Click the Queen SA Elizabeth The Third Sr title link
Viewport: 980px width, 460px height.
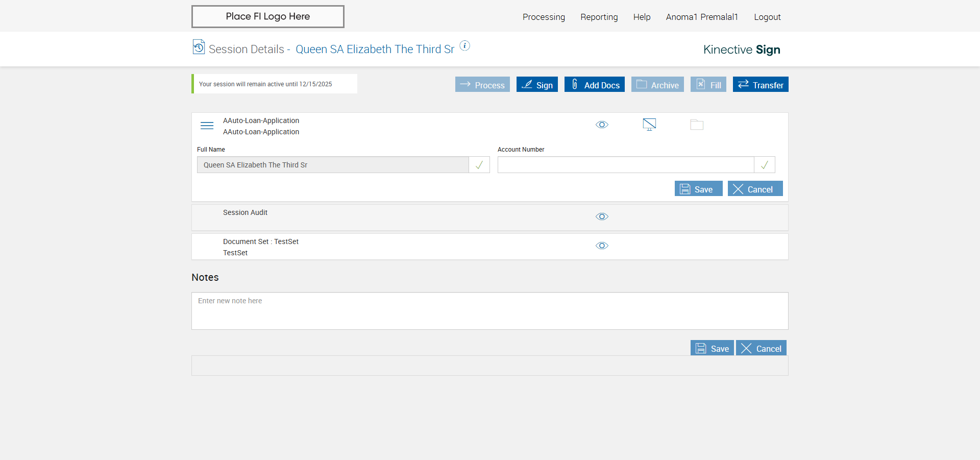[x=375, y=49]
